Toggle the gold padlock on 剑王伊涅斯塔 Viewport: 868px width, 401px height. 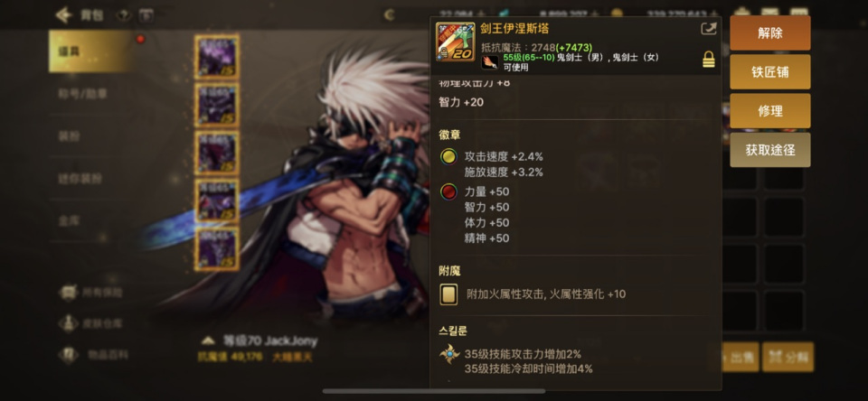point(709,60)
